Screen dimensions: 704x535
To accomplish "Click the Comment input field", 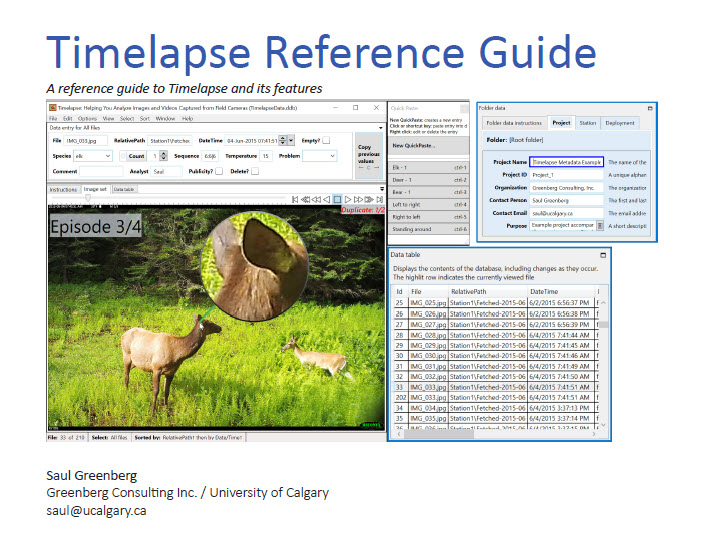I will (x=101, y=171).
